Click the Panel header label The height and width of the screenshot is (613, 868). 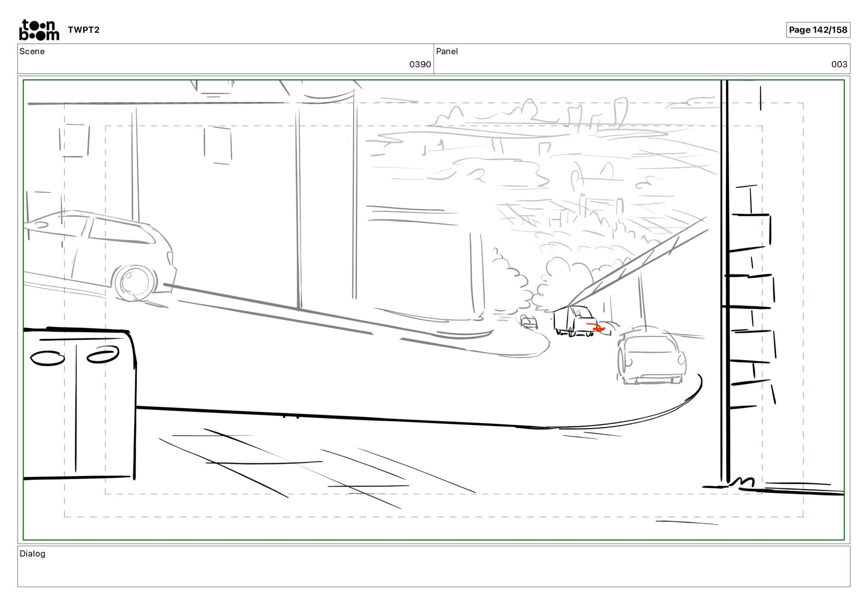tap(447, 51)
